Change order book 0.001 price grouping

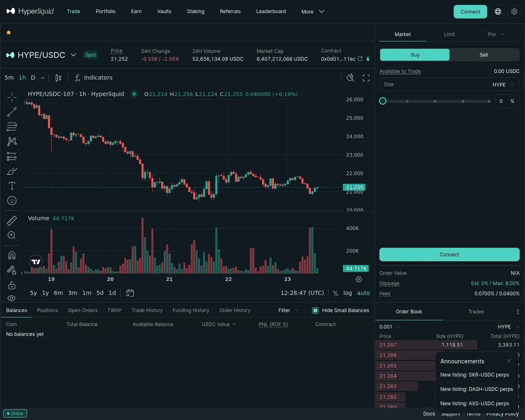[x=390, y=327]
